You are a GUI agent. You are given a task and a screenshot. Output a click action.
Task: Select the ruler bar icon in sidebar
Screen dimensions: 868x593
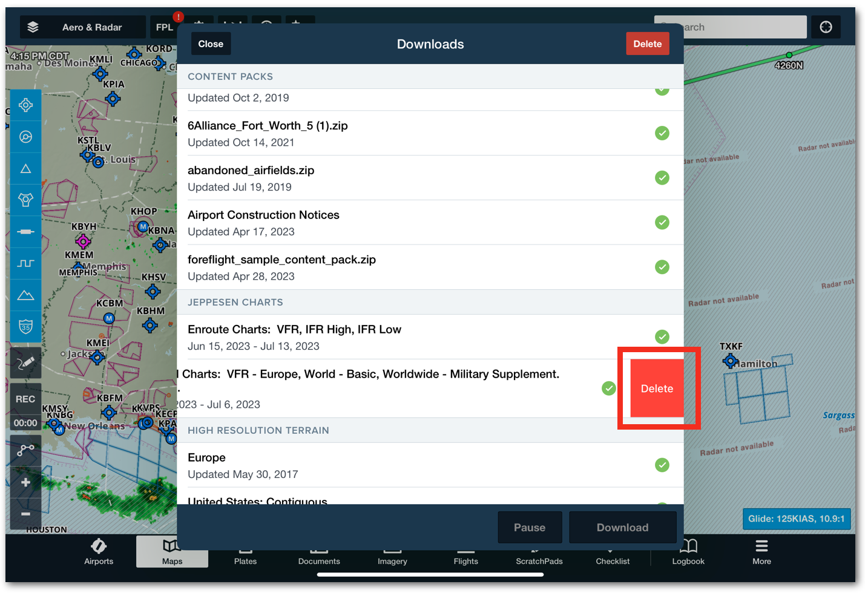coord(25,232)
